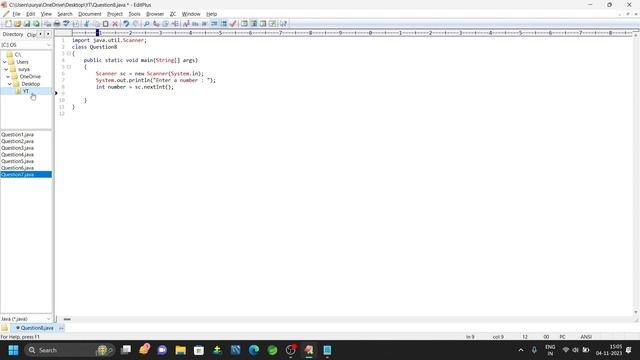Click the Paste clipboard icon

[106, 24]
